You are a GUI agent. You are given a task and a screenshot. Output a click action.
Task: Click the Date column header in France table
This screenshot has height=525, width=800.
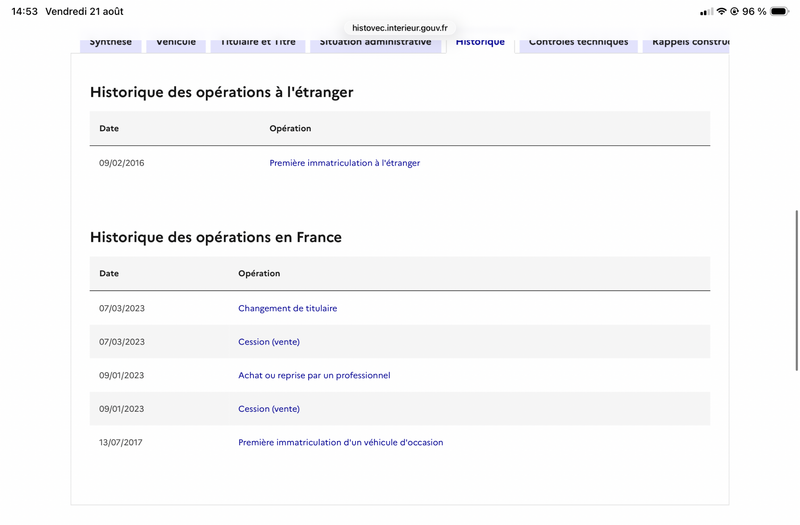109,273
